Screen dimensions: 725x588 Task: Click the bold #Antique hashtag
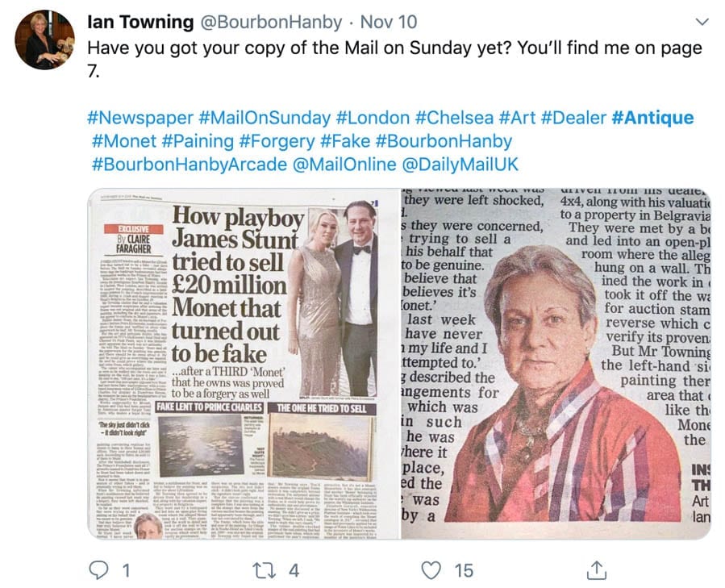(652, 118)
